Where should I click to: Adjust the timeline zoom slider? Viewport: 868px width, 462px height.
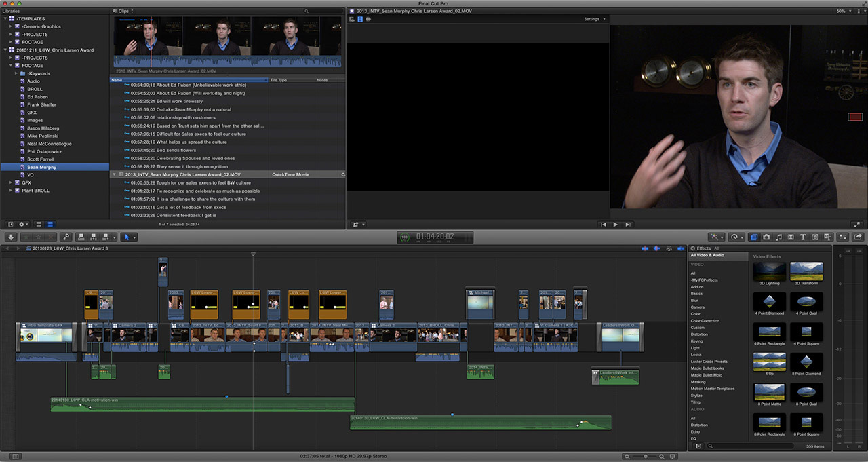646,456
